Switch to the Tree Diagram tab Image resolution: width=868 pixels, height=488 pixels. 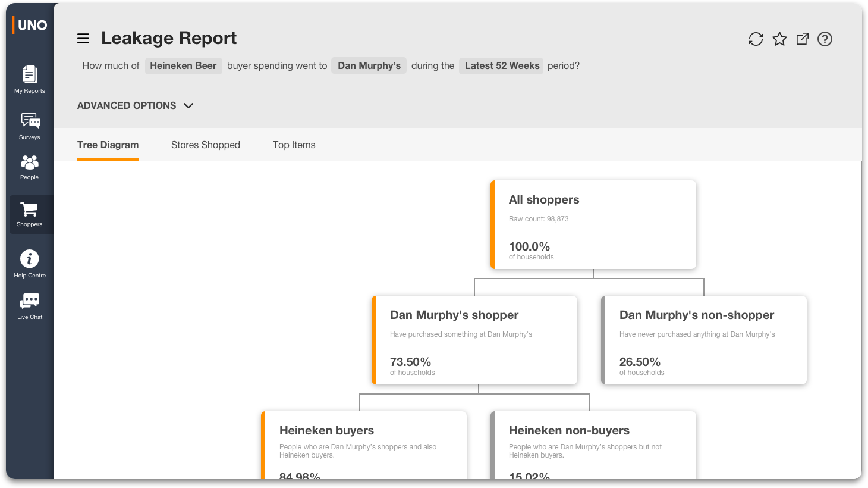point(108,145)
